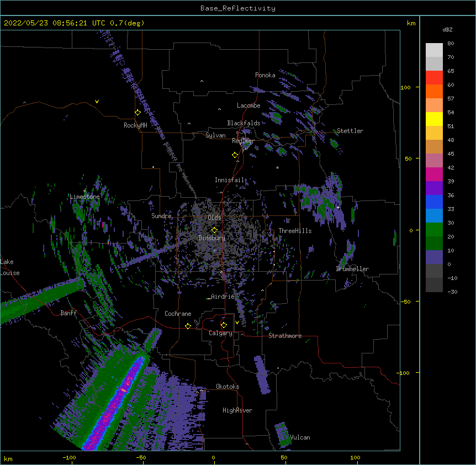This screenshot has height=465, width=476.
Task: Click the Strathmore label
Action: click(285, 336)
